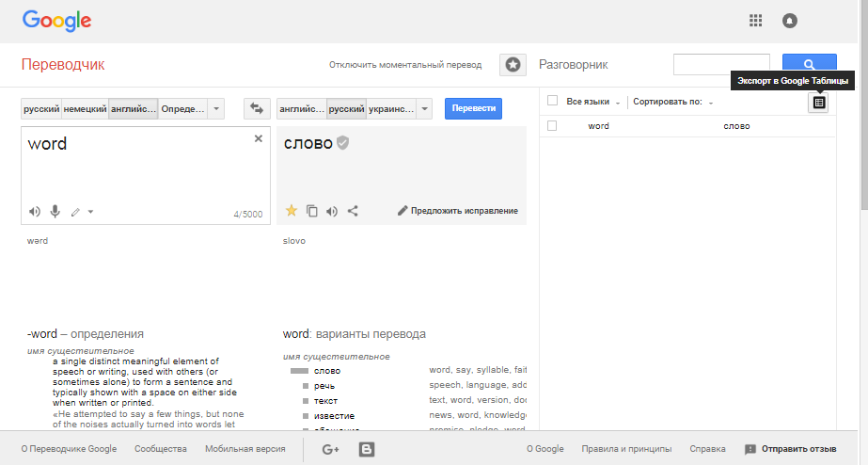The width and height of the screenshot is (868, 465).
Task: Expand the target language list dropdown
Action: (x=424, y=108)
